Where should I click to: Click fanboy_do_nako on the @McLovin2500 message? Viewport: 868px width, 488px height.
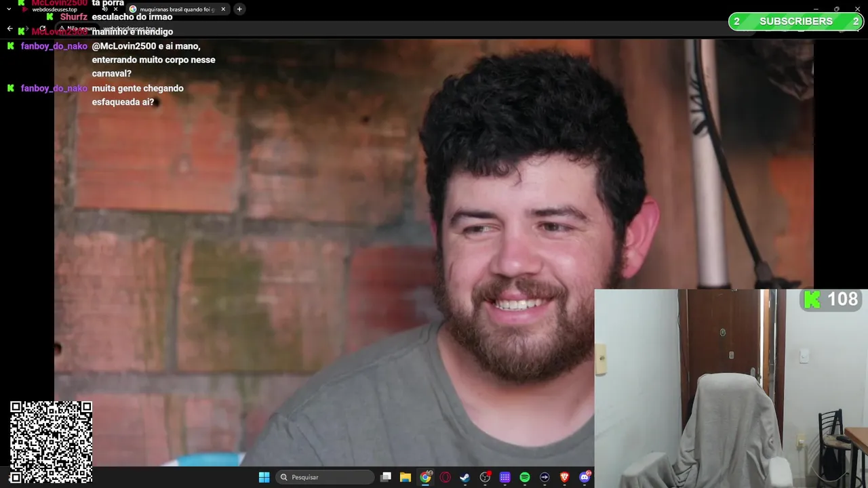[x=54, y=46]
